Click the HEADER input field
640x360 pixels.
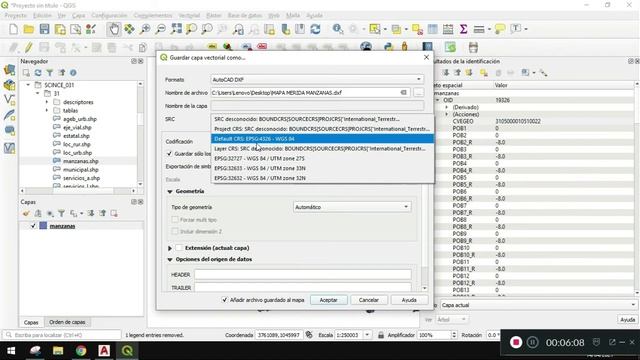[303, 274]
